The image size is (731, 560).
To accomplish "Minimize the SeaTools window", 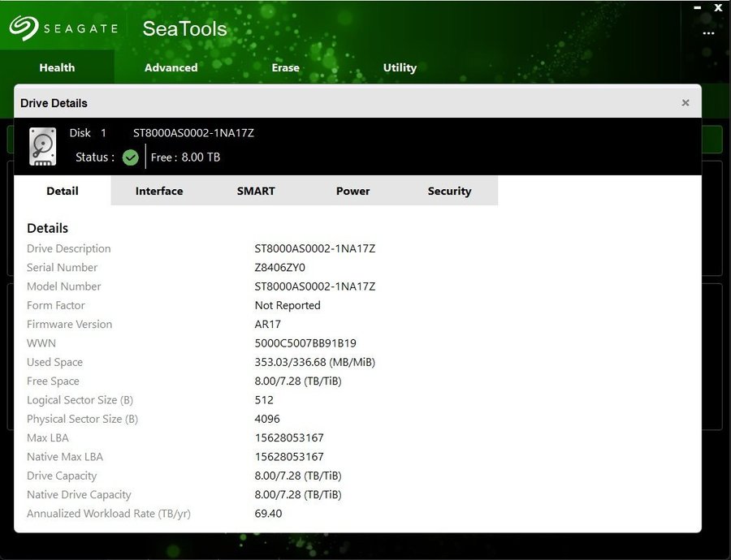I will (698, 8).
